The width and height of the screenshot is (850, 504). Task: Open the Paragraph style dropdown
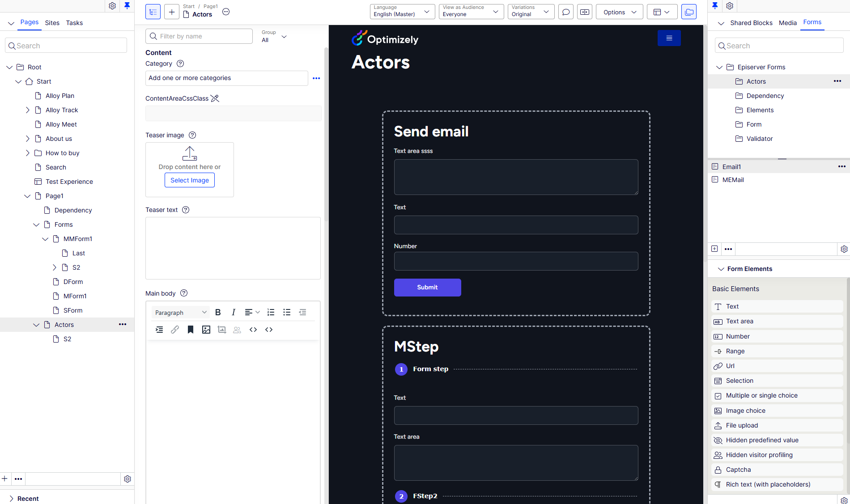click(180, 312)
